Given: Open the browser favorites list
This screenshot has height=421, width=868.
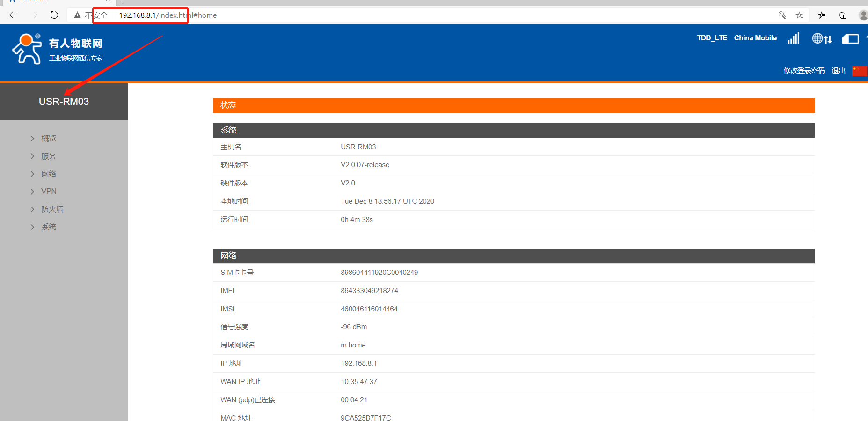Looking at the screenshot, I should [x=822, y=15].
